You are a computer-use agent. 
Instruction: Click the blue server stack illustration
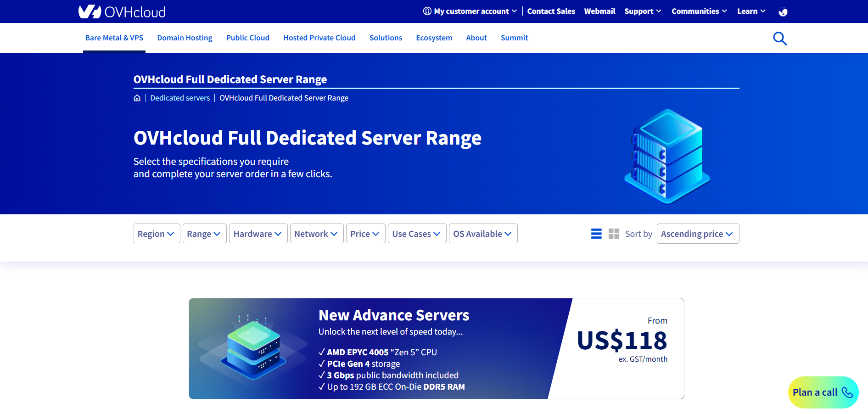pyautogui.click(x=667, y=156)
